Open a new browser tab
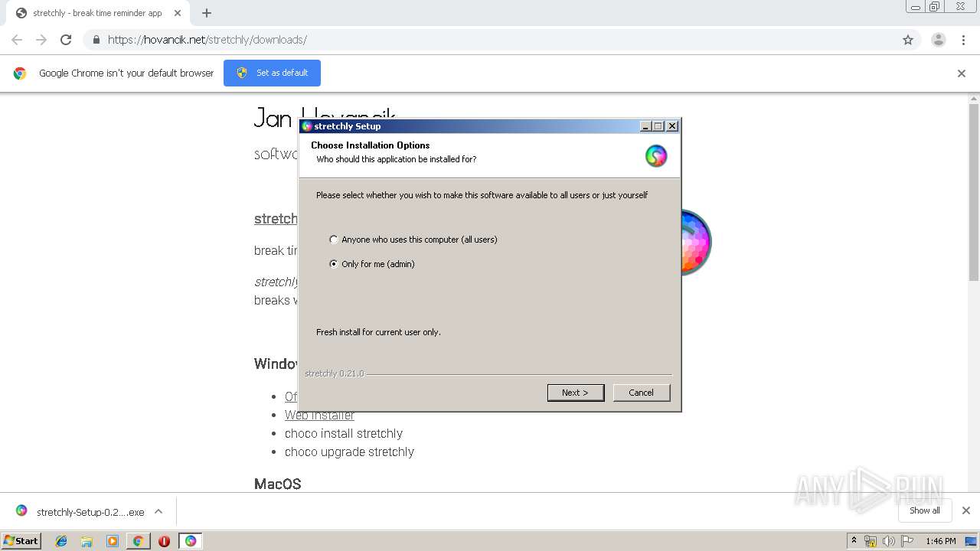Image resolution: width=980 pixels, height=551 pixels. [x=207, y=13]
